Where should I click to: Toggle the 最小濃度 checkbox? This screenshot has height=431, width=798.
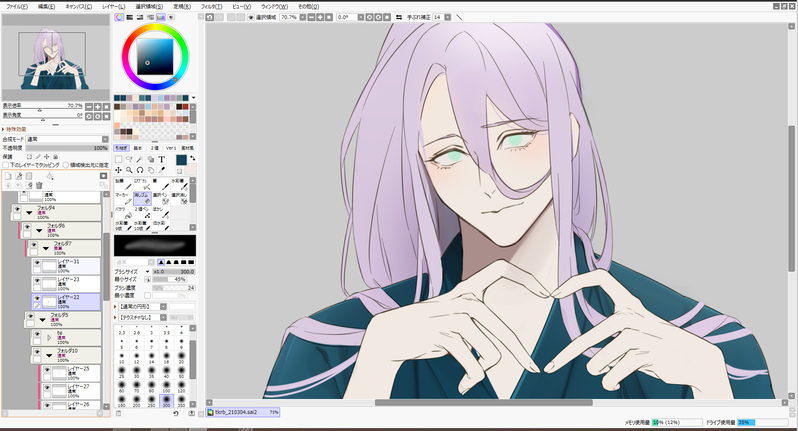point(148,295)
